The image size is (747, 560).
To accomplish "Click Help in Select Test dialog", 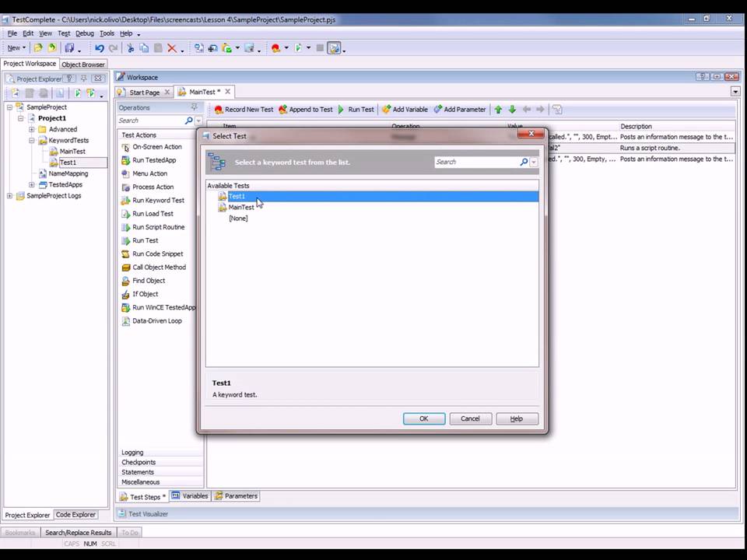I will click(517, 418).
